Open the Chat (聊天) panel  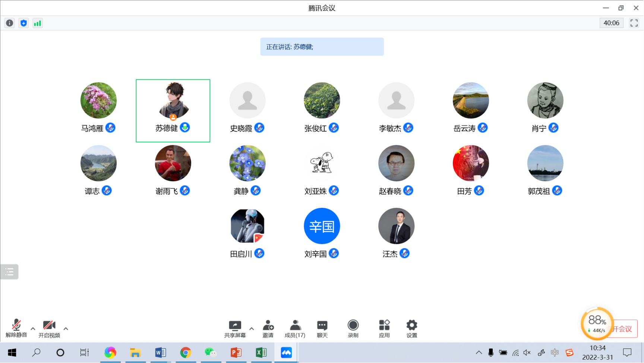tap(322, 329)
